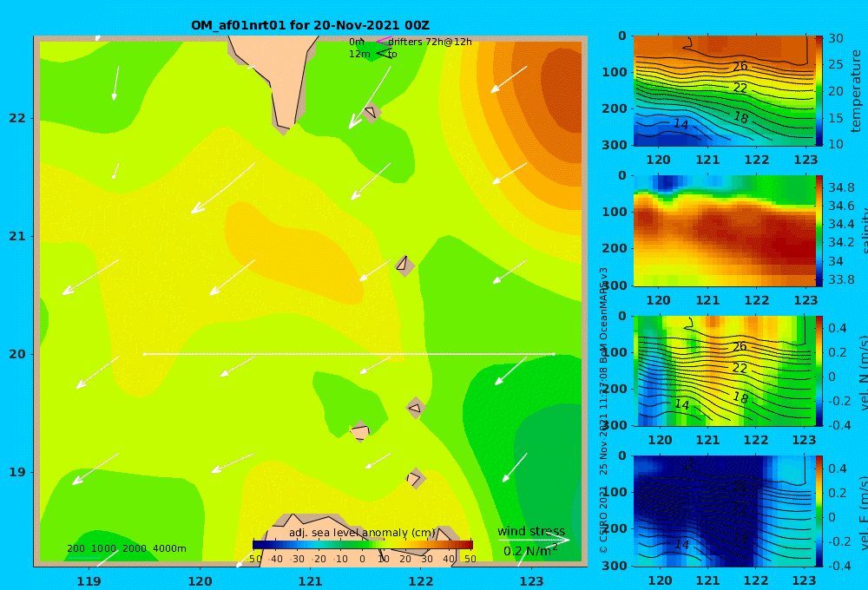Click the latitude label 22 on main map
868x590 pixels.
17,119
